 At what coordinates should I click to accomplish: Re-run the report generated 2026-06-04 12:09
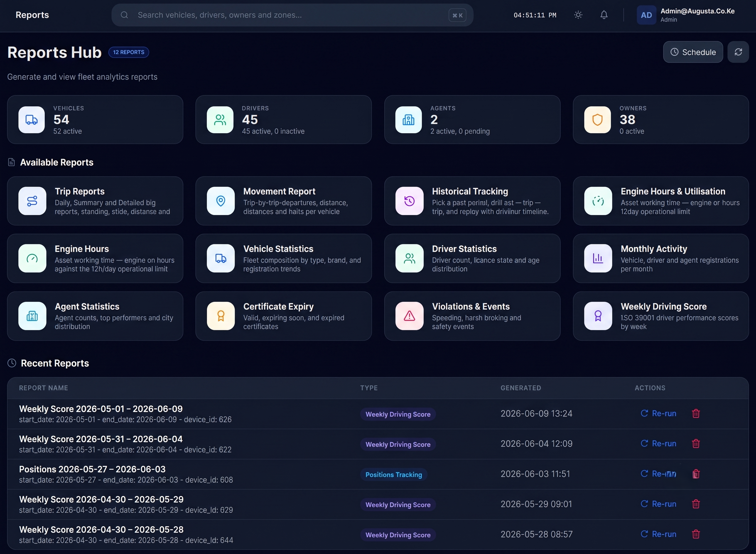(658, 444)
